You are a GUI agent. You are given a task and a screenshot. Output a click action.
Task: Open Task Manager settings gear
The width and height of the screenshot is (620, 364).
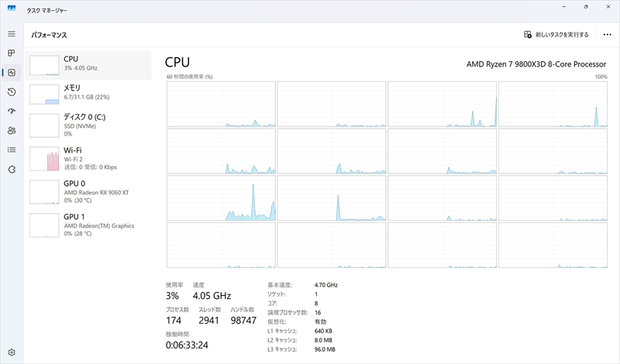point(12,352)
